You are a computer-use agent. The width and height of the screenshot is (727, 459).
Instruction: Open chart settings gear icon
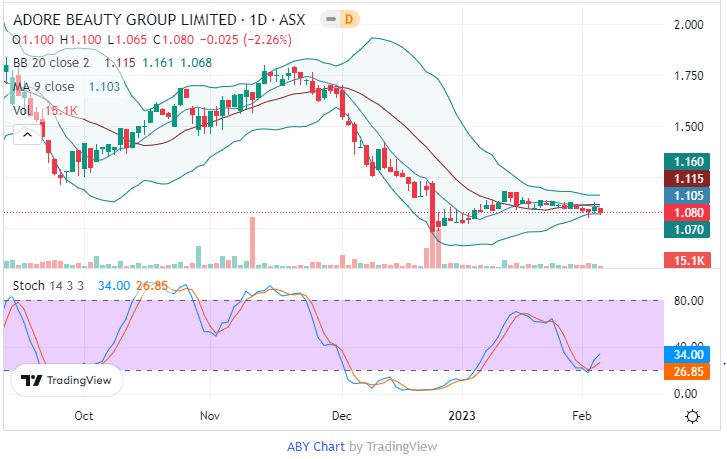point(691,415)
